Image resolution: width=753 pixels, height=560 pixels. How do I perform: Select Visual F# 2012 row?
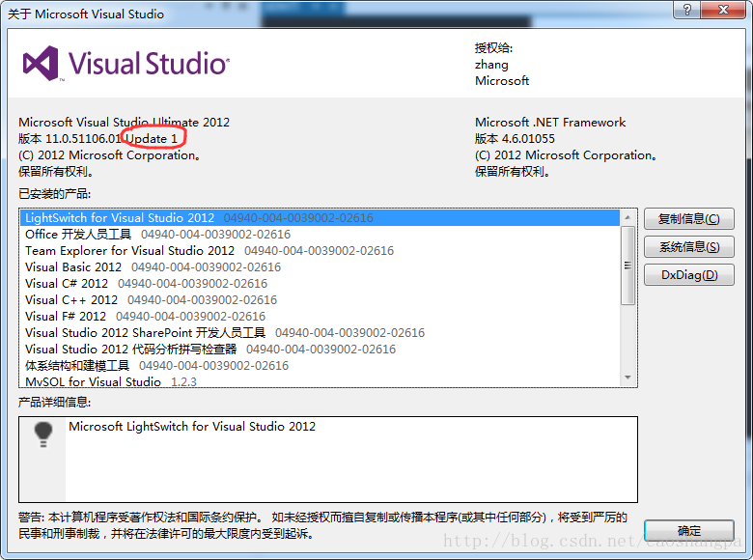(320, 317)
